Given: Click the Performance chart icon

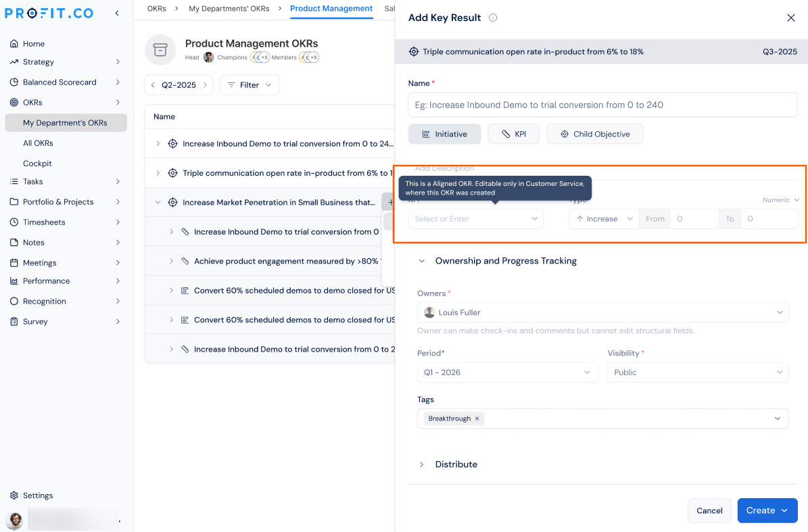Looking at the screenshot, I should (x=14, y=281).
